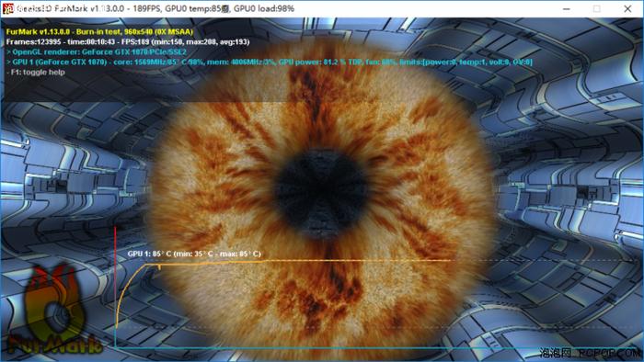Close the FurMark burn-in test window
Image resolution: width=644 pixels, height=362 pixels.
(x=627, y=8)
